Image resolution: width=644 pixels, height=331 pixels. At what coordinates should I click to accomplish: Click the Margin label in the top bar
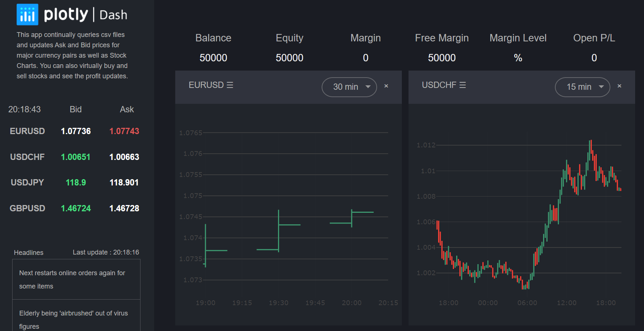(x=366, y=38)
